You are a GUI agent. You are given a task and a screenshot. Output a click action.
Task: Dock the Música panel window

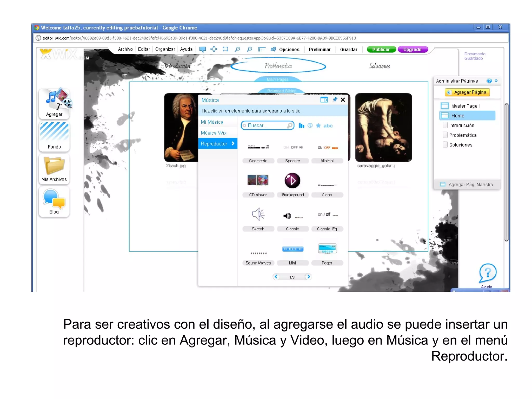[x=324, y=100]
